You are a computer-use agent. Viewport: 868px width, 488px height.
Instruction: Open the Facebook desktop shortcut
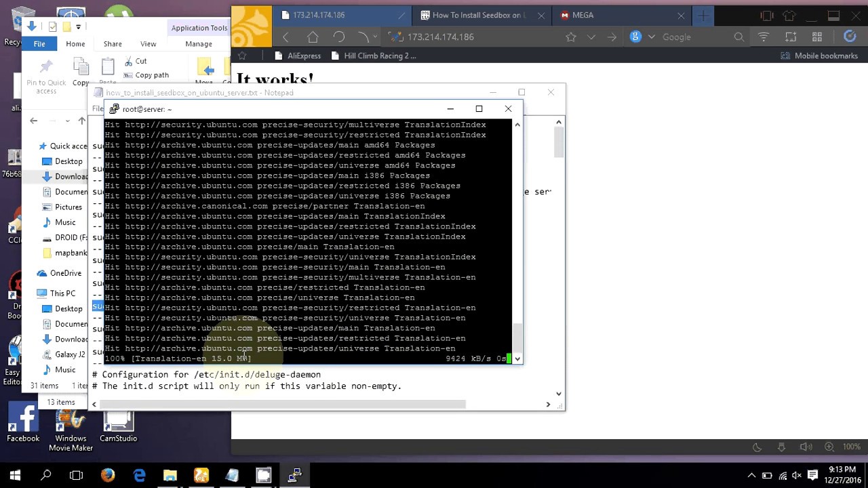pyautogui.click(x=23, y=423)
